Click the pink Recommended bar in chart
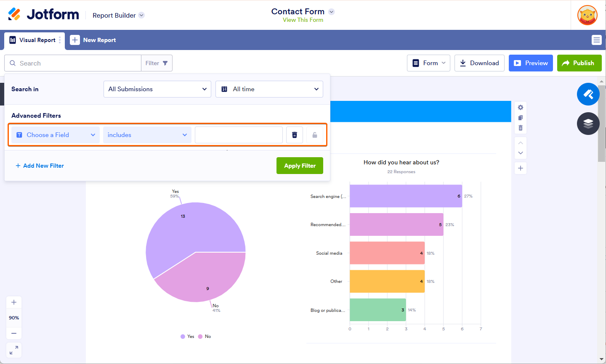606x364 pixels. (396, 224)
